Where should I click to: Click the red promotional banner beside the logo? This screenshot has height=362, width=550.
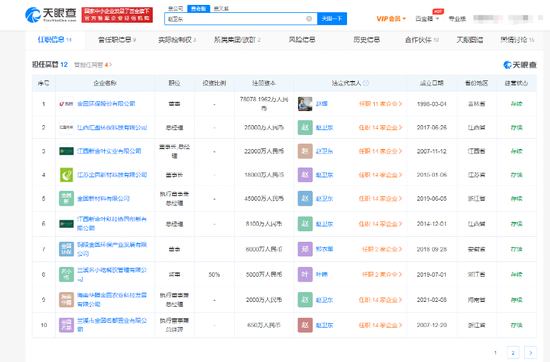[x=117, y=15]
